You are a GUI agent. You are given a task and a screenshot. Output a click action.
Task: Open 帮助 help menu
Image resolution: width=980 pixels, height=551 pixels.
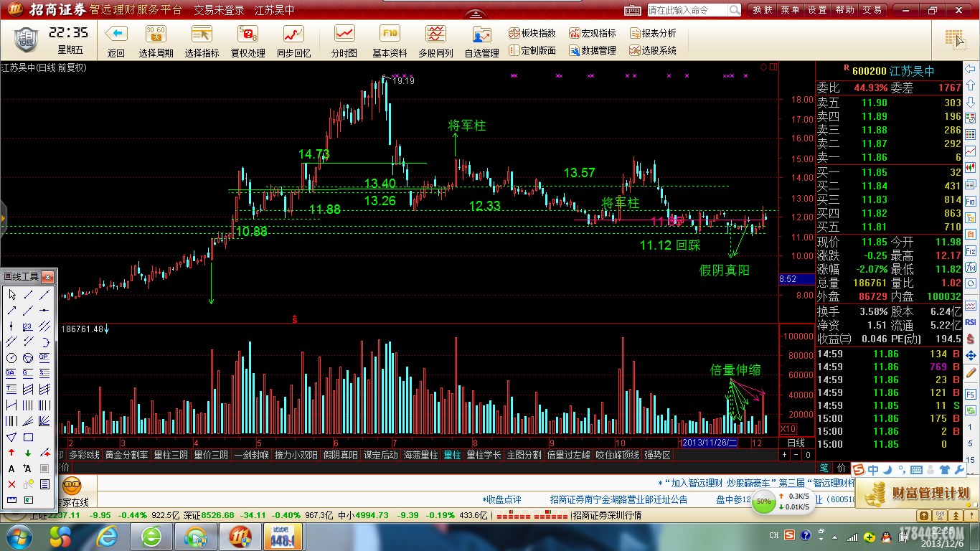point(844,10)
